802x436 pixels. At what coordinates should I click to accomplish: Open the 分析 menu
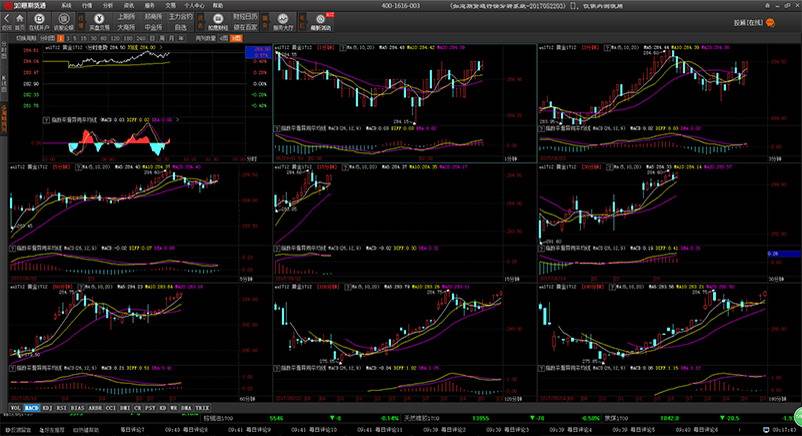108,5
